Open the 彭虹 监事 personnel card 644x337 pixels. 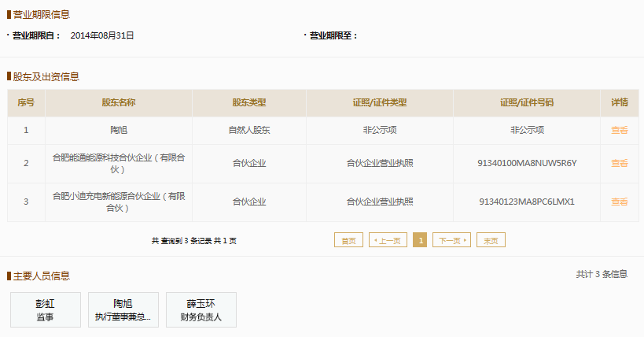tap(46, 310)
